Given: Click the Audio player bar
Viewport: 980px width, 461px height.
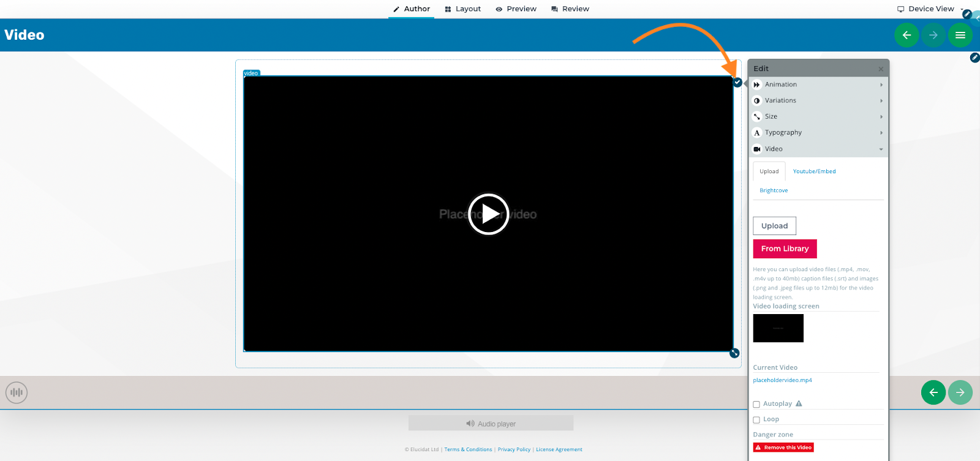Looking at the screenshot, I should [491, 423].
